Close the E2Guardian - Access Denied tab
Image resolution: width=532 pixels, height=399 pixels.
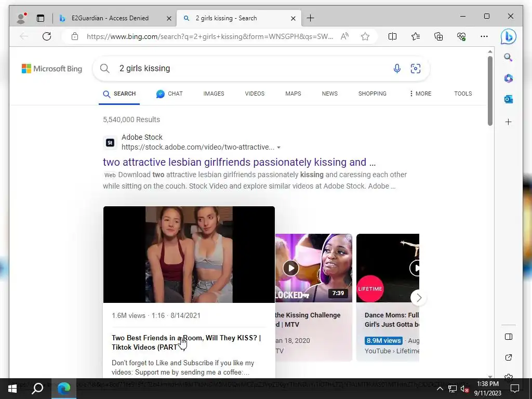[x=169, y=18]
